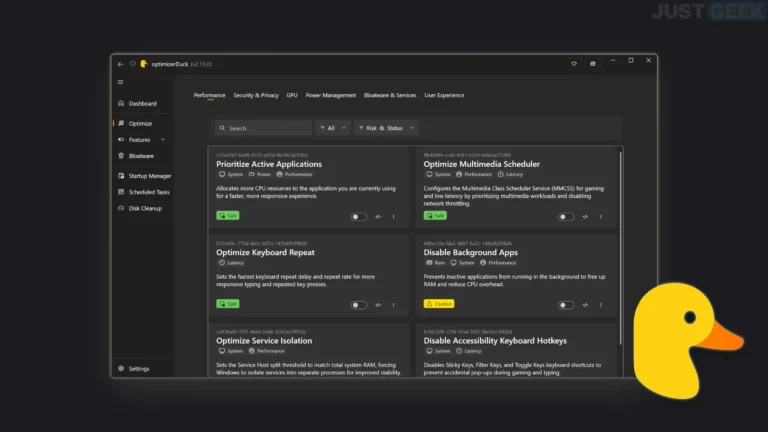Click the Safe badge on Prioritize Active Applications
This screenshot has width=768, height=432.
228,216
